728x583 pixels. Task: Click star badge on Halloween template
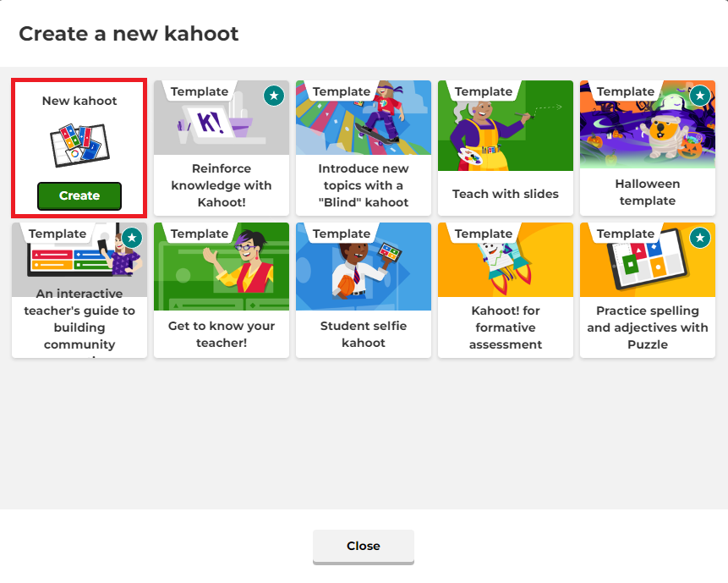click(x=700, y=96)
